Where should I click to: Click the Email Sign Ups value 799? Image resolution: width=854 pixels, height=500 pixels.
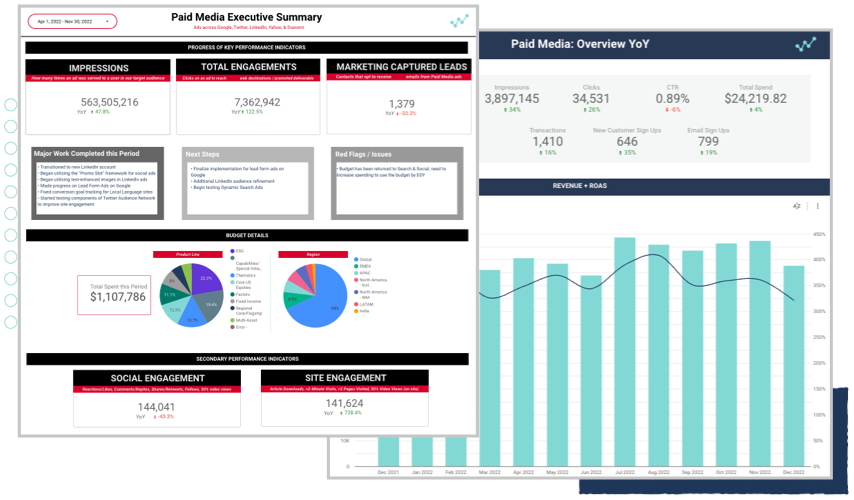[x=708, y=142]
